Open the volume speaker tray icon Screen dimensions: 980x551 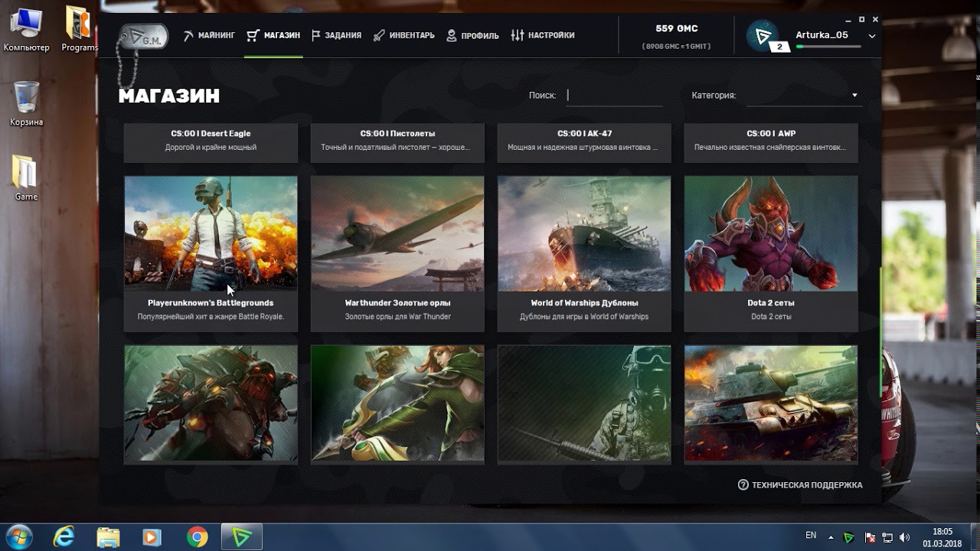pyautogui.click(x=904, y=537)
